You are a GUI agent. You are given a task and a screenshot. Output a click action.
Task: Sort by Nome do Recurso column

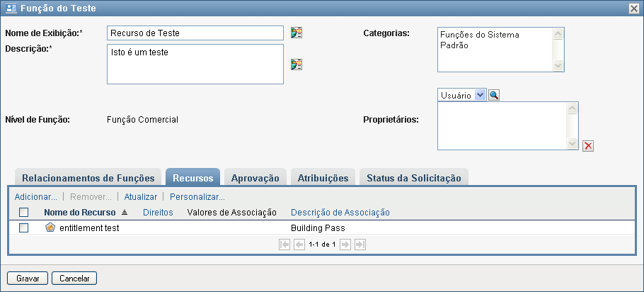click(80, 212)
